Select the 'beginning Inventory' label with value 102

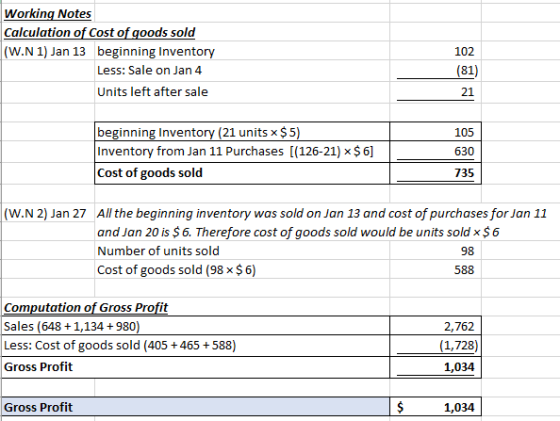tap(156, 51)
